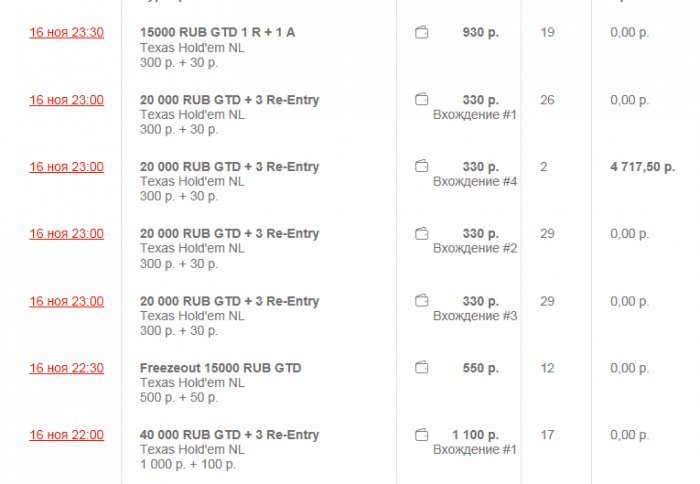
Task: Open the 16 ноя 23:30 date link
Action: [66, 33]
